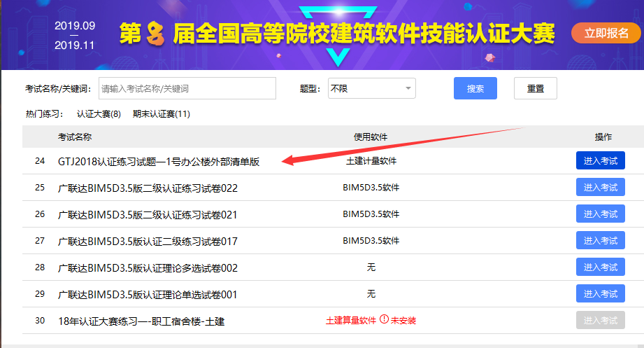Click exam name 广联达BIM5D3.5版认证理论多选试卷002
Image resolution: width=644 pixels, height=348 pixels.
point(148,268)
